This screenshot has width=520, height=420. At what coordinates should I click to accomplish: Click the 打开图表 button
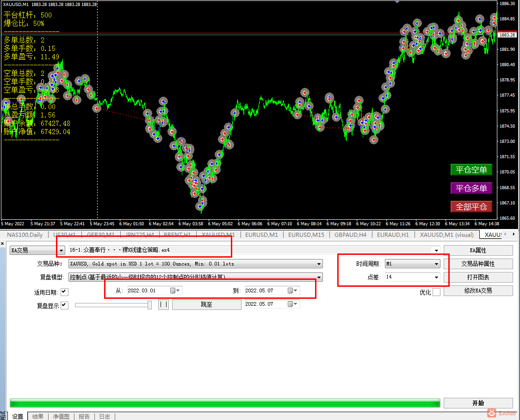click(x=478, y=277)
